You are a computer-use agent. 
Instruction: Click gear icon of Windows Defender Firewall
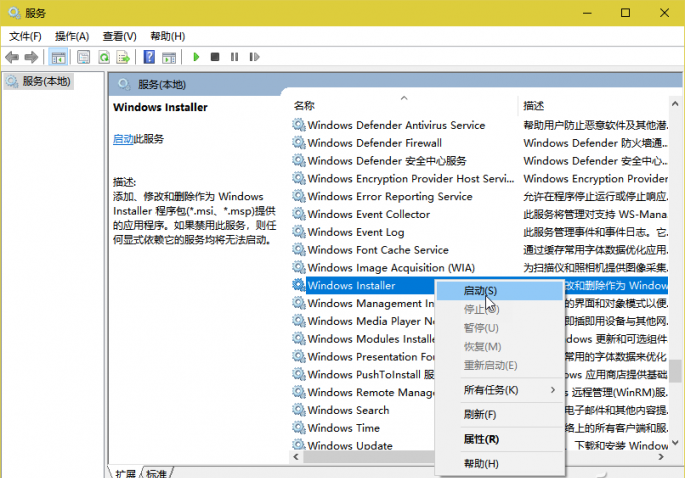(x=299, y=143)
